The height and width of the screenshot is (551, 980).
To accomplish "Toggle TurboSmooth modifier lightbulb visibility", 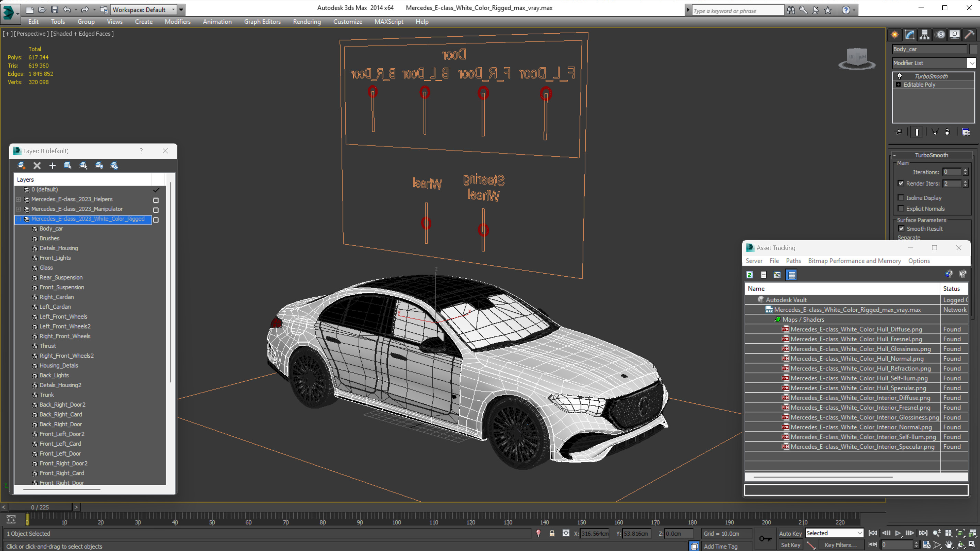I will pos(899,76).
